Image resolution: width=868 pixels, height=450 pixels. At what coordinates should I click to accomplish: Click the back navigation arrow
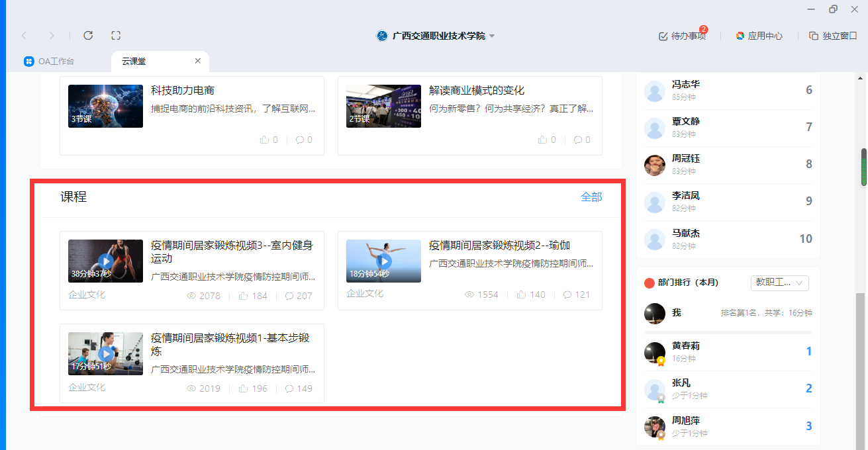(x=24, y=36)
